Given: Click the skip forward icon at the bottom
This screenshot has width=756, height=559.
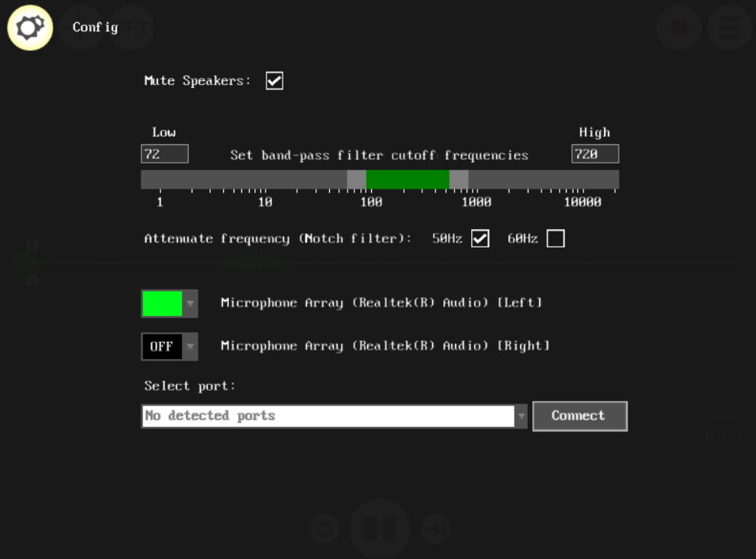Looking at the screenshot, I should (x=435, y=528).
